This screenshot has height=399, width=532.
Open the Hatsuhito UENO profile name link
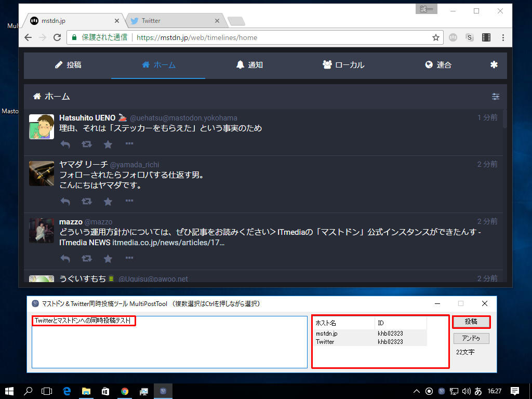(x=87, y=118)
